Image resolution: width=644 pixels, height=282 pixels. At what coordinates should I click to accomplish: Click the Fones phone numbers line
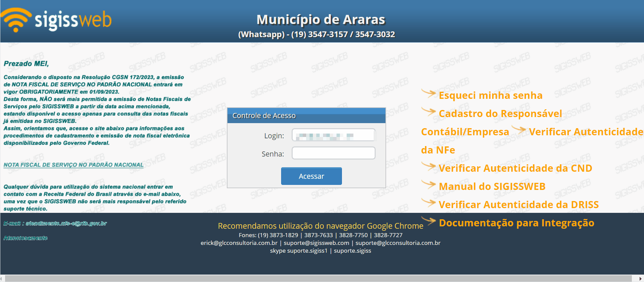(x=321, y=235)
